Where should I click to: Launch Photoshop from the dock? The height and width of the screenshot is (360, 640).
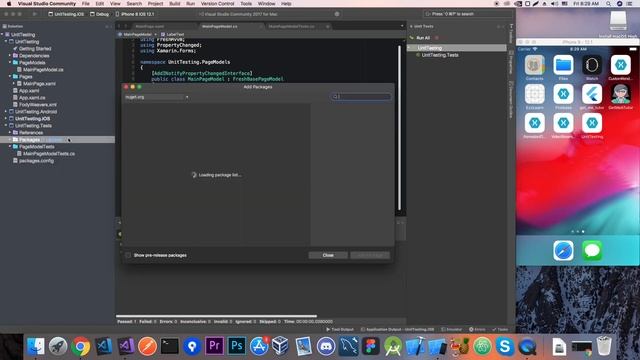click(237, 347)
